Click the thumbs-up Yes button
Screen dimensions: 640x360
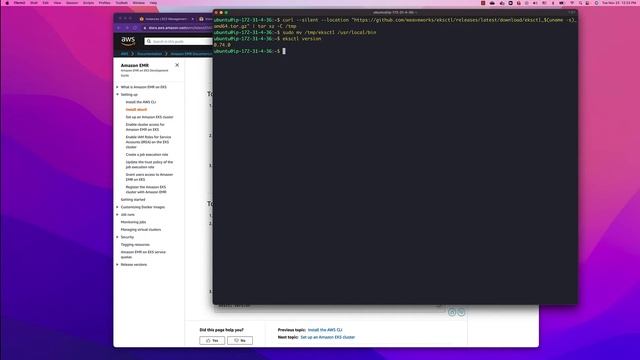pos(212,340)
